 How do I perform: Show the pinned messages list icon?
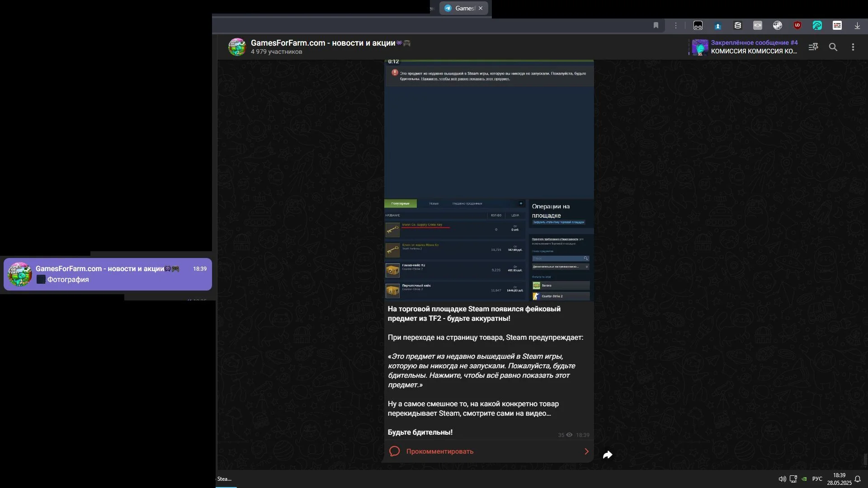(x=813, y=47)
